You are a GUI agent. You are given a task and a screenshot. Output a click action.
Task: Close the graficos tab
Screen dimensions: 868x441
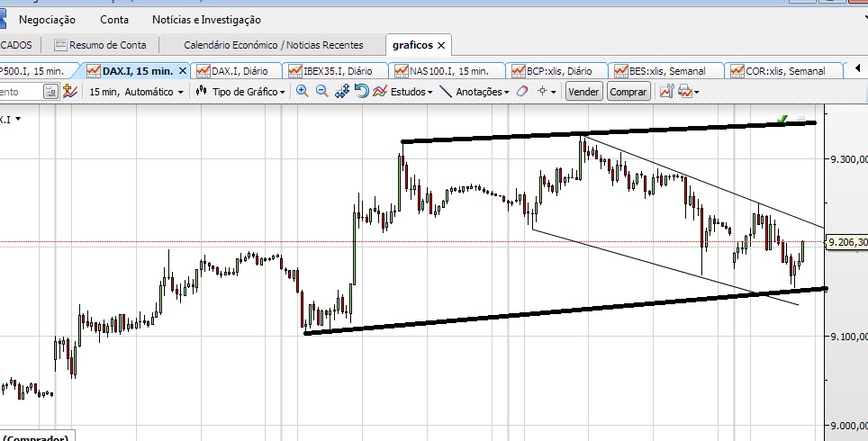441,45
